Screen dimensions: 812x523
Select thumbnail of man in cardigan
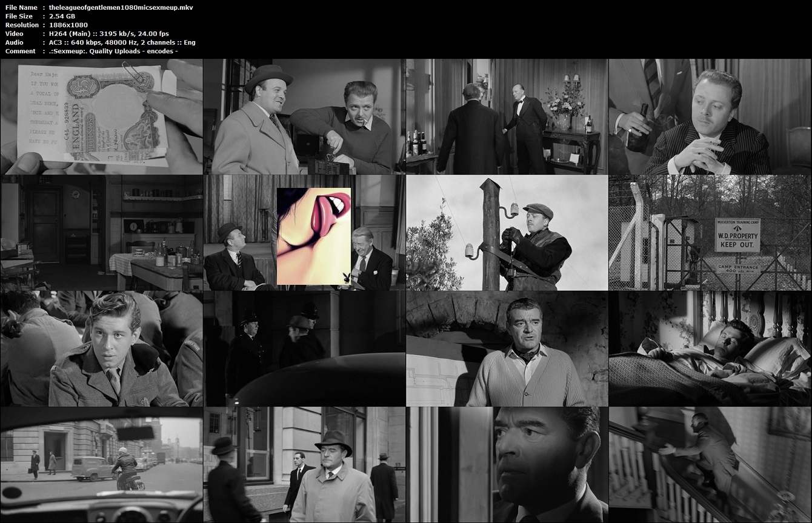pos(507,348)
